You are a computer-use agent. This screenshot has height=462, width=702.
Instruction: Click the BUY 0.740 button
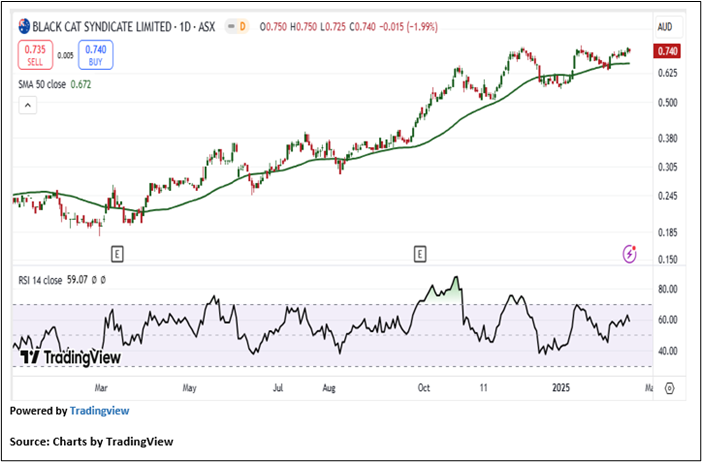95,55
